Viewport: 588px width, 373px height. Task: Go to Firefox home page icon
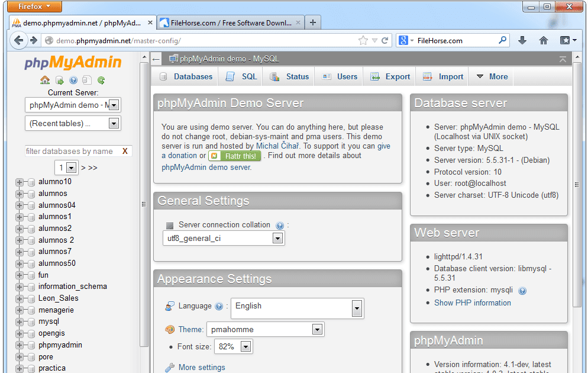(544, 40)
